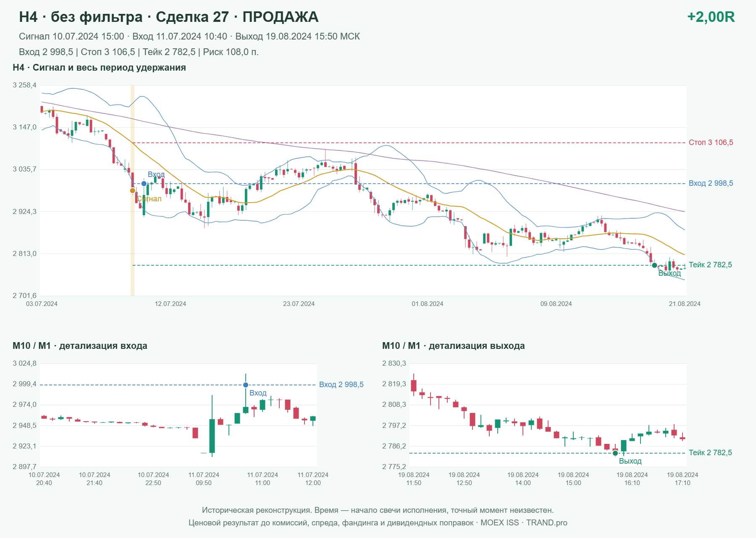Click the '19.08.2024 16:10' time axis label
This screenshot has width=756, height=538.
tap(632, 479)
